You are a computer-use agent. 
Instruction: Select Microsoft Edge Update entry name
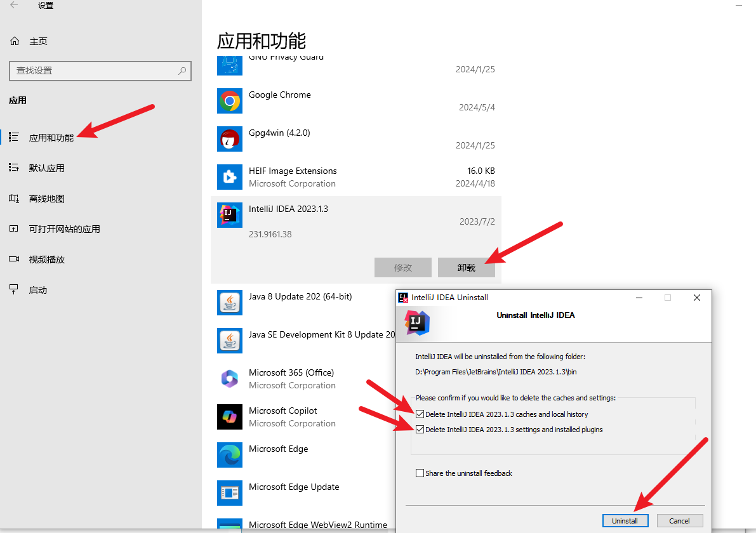[294, 487]
